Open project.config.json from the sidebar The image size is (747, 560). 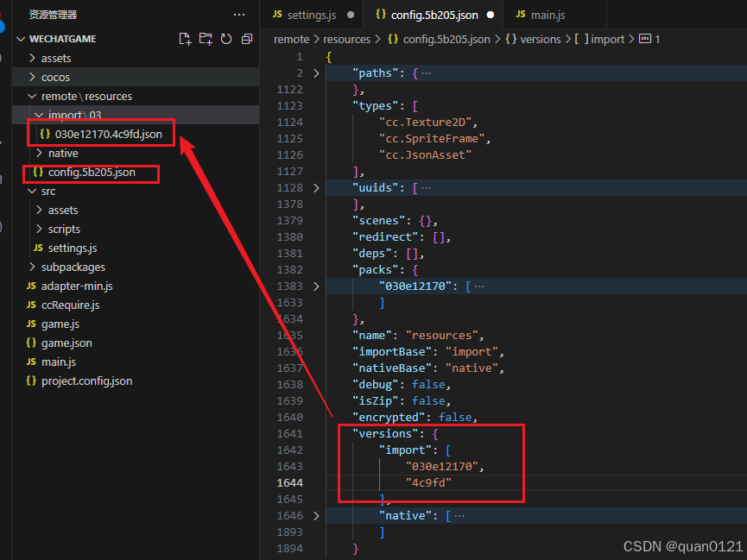79,381
